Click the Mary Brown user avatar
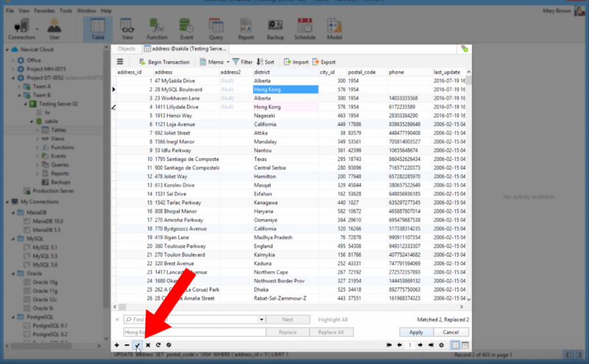 point(579,10)
